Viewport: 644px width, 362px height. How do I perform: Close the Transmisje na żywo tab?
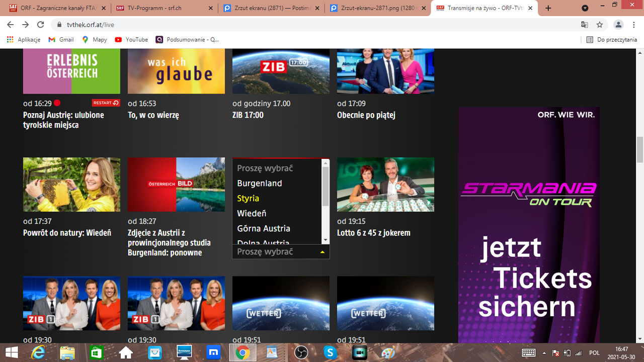coord(530,8)
